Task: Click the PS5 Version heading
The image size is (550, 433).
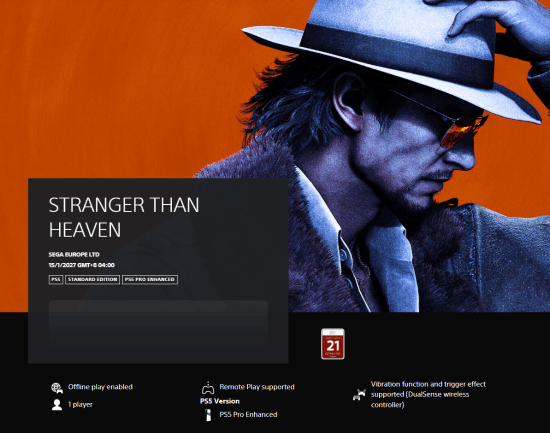Action: tap(220, 401)
